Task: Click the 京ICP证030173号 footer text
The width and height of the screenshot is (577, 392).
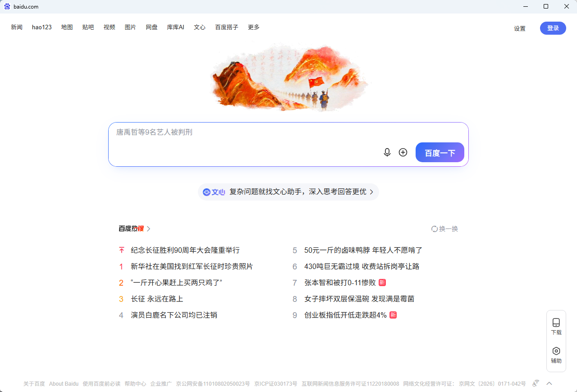Action: pyautogui.click(x=276, y=384)
